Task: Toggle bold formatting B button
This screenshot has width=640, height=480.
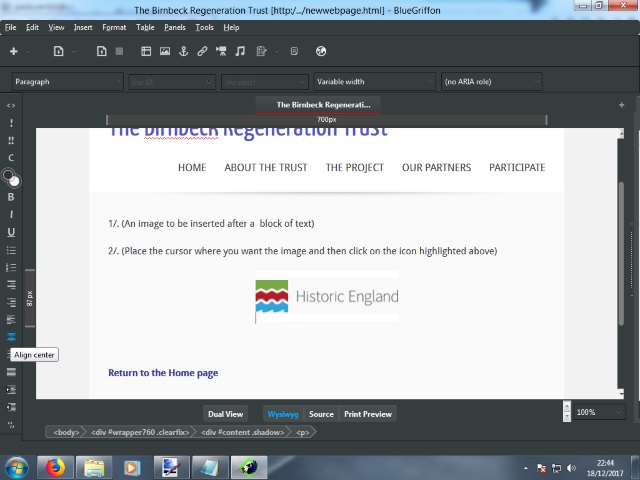Action: click(11, 197)
